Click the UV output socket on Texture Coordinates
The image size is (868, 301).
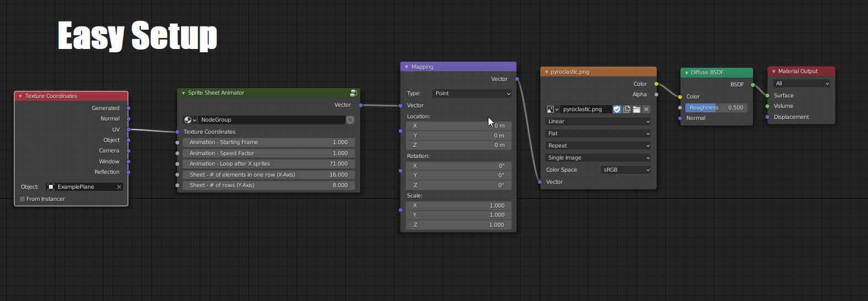pyautogui.click(x=128, y=130)
